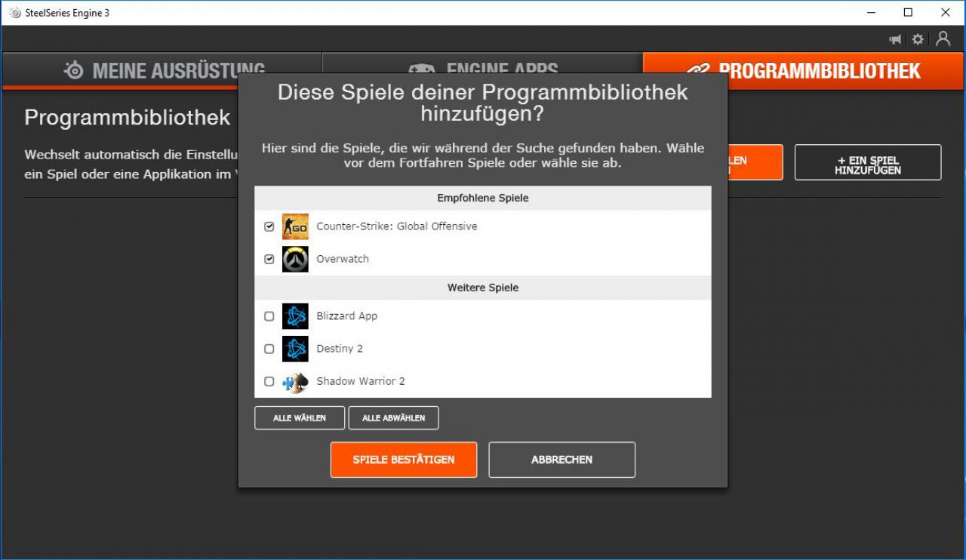966x560 pixels.
Task: Select the Blizzard App icon
Action: click(x=295, y=316)
